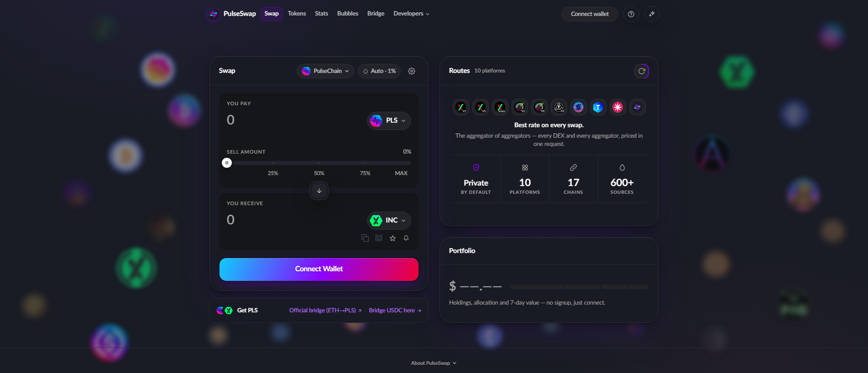Copy INC token address icon
Image resolution: width=868 pixels, height=373 pixels.
pyautogui.click(x=365, y=238)
